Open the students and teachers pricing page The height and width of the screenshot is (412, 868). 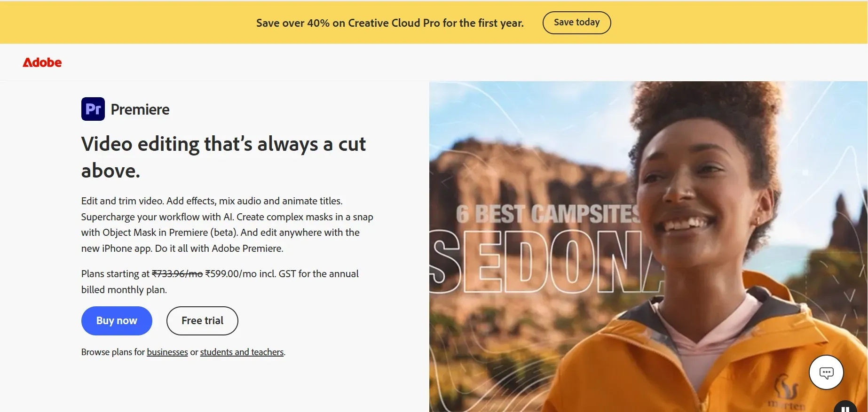pos(242,352)
